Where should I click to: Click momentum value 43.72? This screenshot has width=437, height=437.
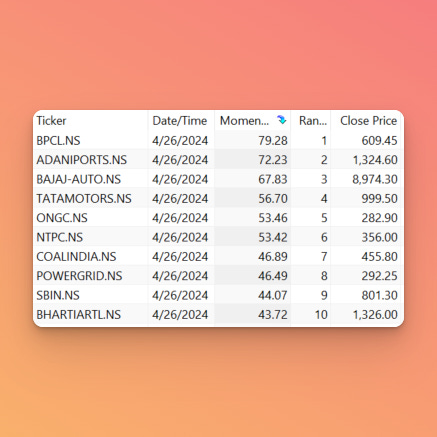click(273, 315)
